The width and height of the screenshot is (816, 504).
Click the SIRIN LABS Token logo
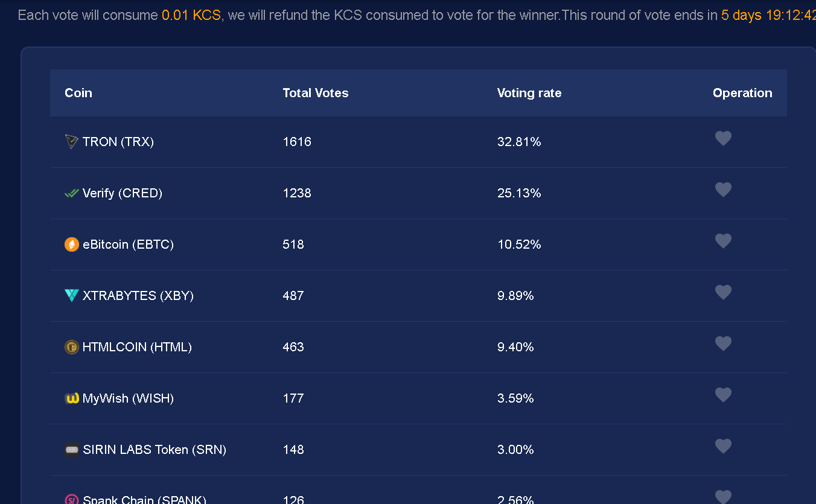click(x=72, y=450)
